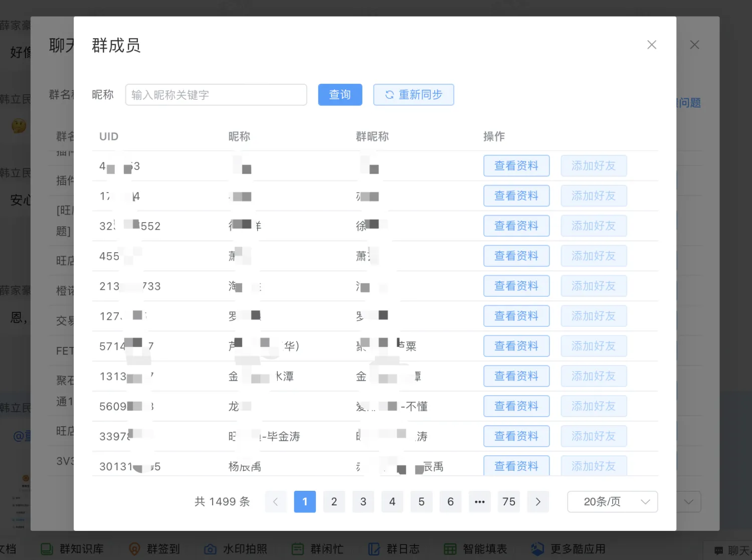Go to page 3

(x=363, y=501)
